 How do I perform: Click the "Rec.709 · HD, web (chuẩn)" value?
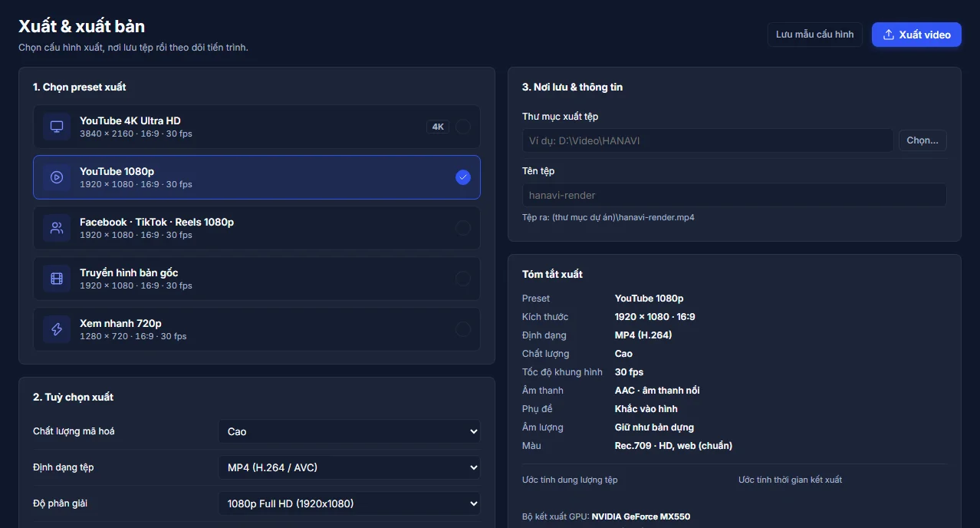point(673,446)
